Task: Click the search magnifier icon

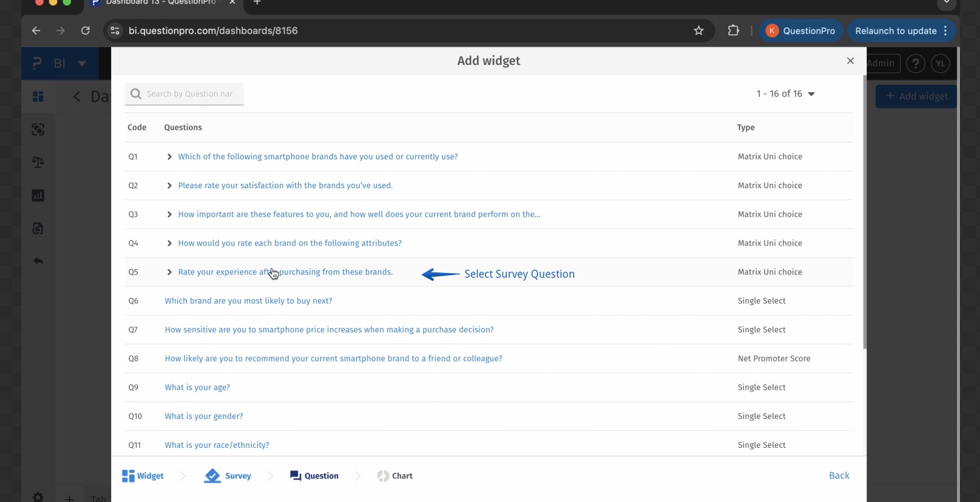Action: [136, 94]
